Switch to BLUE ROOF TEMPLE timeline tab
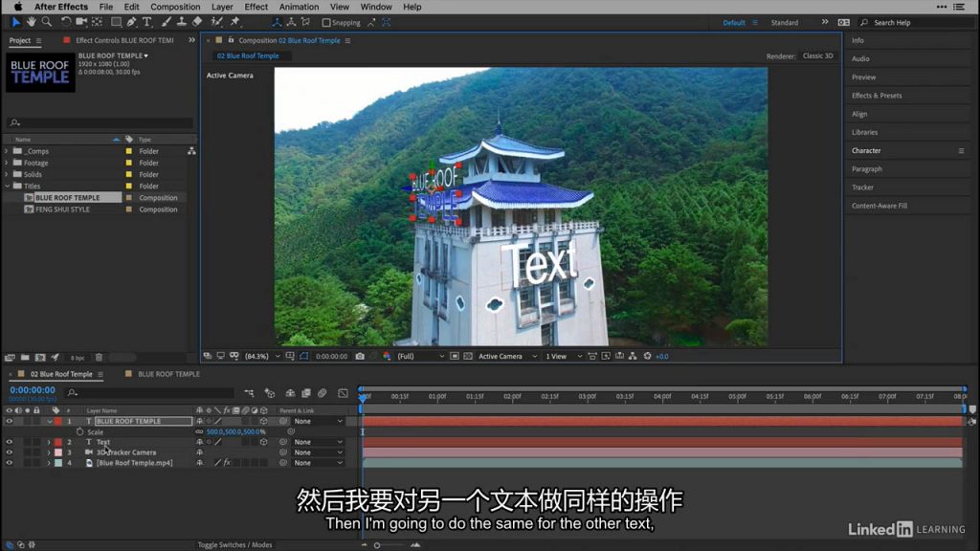Viewport: 980px width, 551px height. (x=168, y=374)
